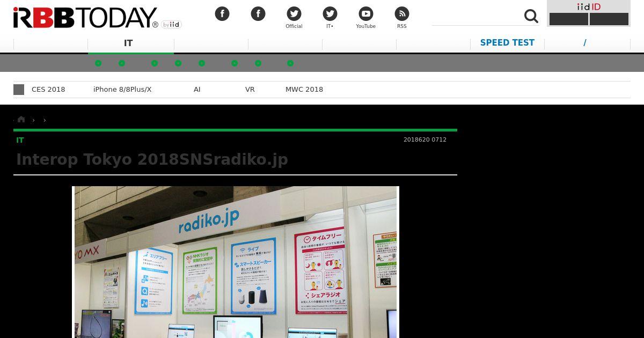Open the Twitter icon labeled Official

coord(294,13)
